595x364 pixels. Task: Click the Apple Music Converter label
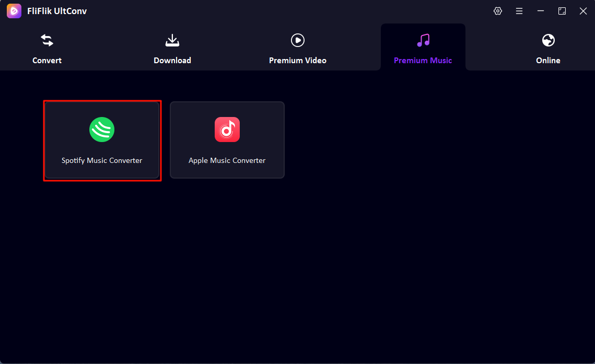tap(227, 160)
